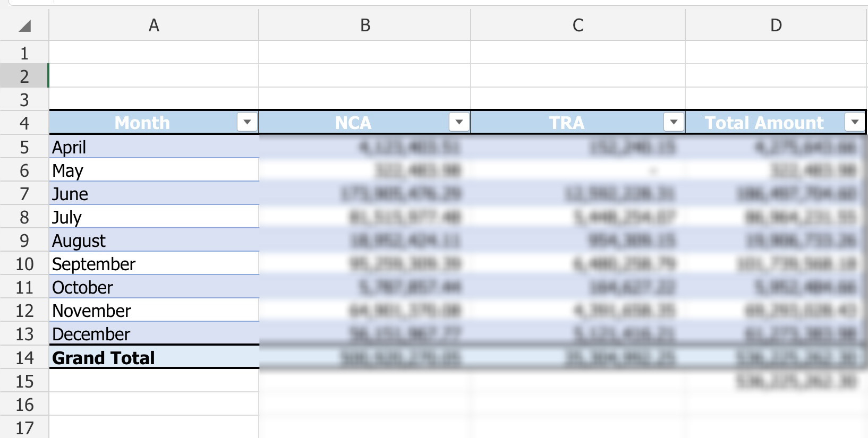The image size is (868, 438).
Task: Select row 14 header
Action: coord(24,357)
